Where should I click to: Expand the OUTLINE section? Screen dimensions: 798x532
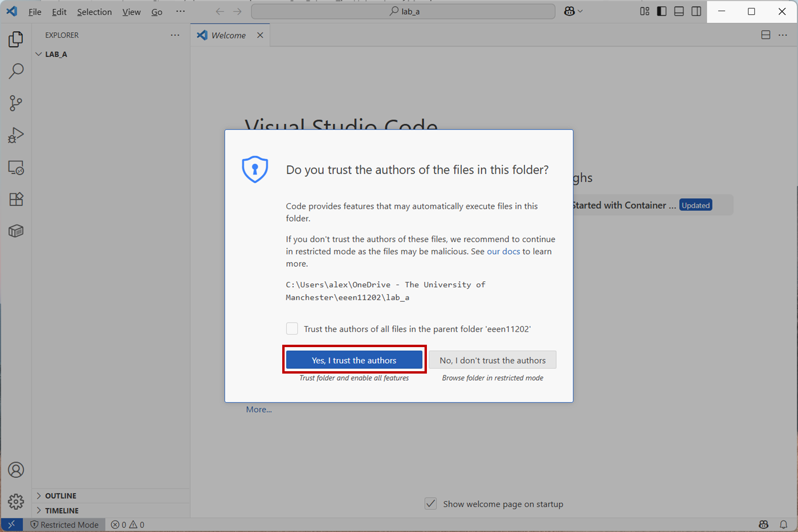tap(61, 496)
